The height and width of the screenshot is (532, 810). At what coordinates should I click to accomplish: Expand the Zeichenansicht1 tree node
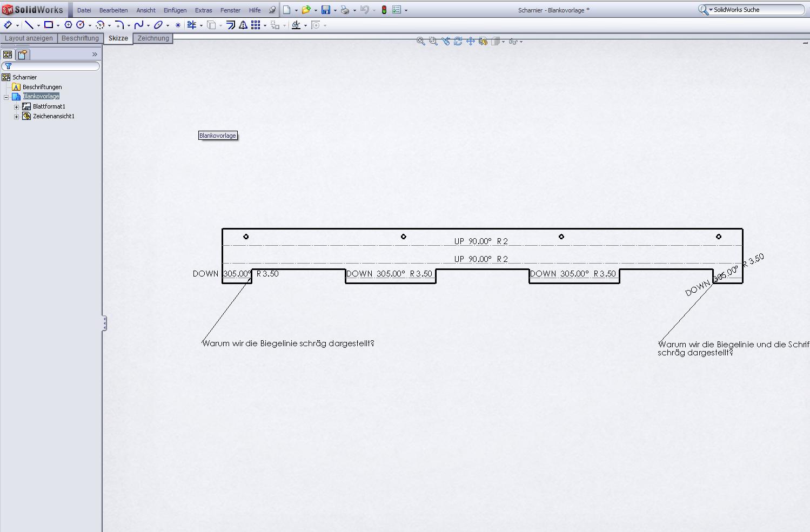(x=16, y=117)
